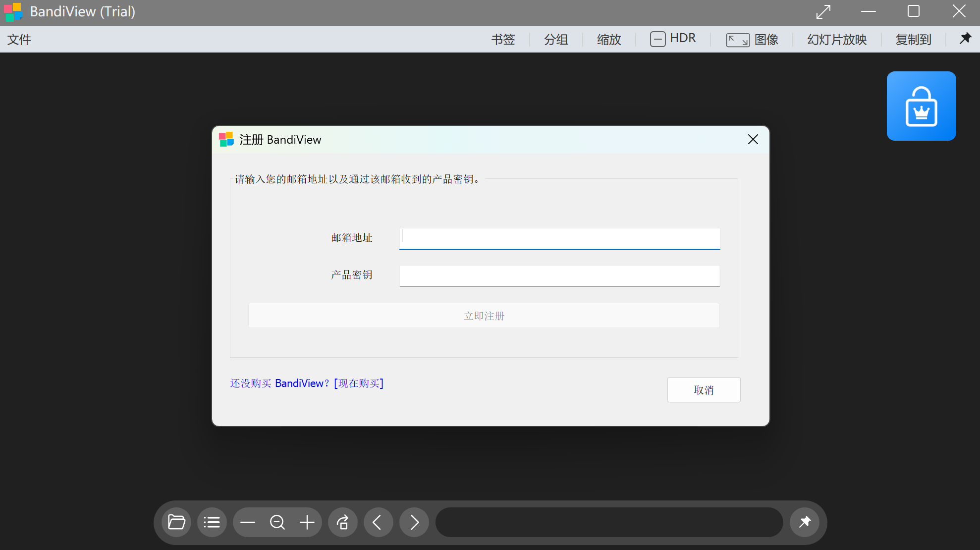Enter full screen via diagonal arrow icon
This screenshot has height=550, width=980.
point(823,11)
